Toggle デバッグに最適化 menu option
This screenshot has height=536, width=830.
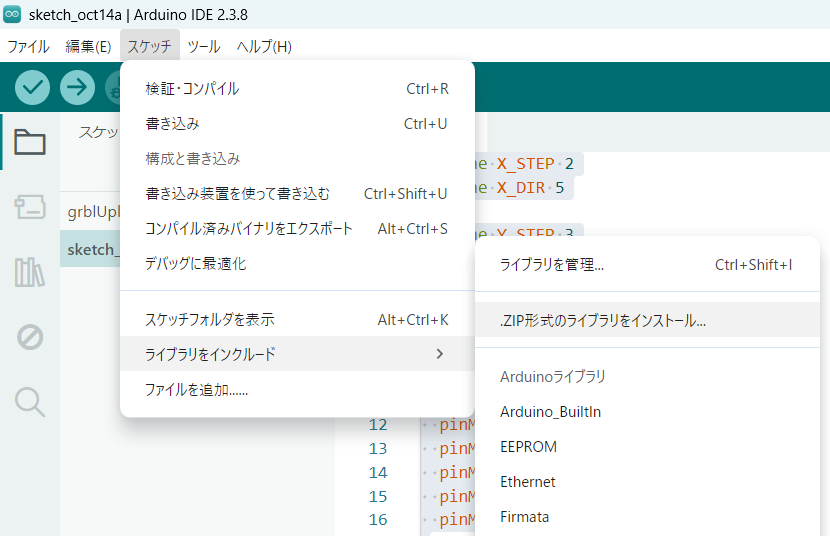click(195, 264)
